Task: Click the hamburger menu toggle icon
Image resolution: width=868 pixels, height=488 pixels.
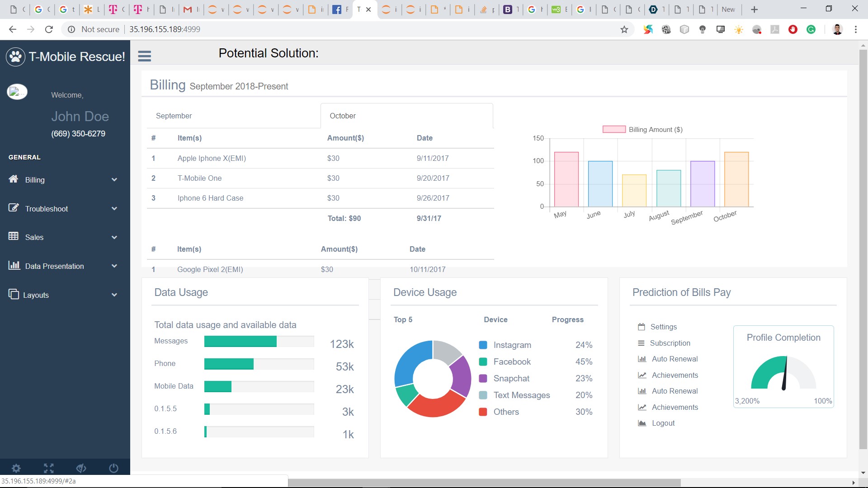Action: click(144, 56)
